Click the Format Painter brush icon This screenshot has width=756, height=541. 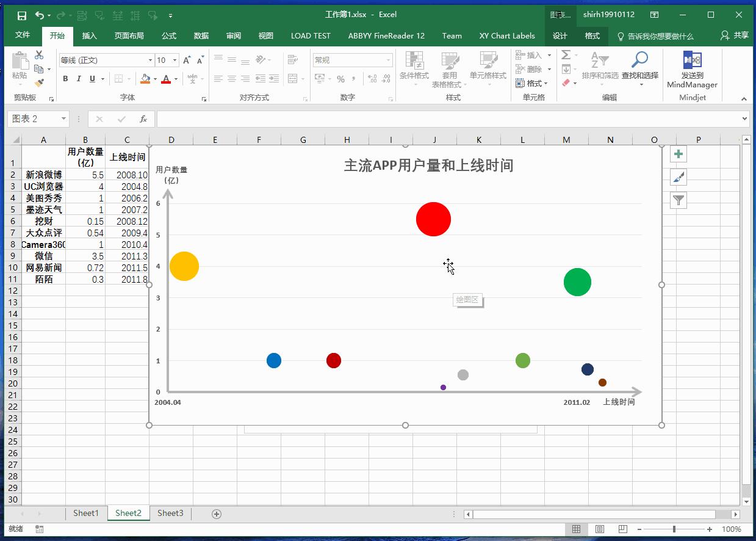pyautogui.click(x=40, y=82)
